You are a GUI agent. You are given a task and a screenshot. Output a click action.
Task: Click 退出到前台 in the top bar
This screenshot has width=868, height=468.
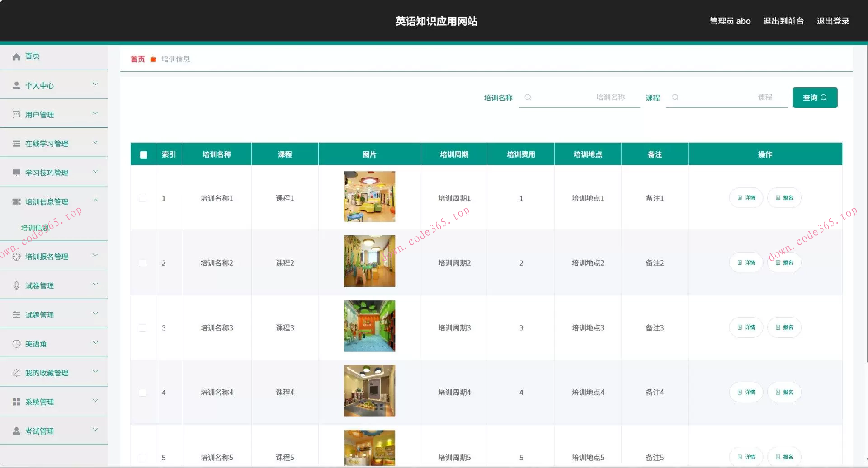click(x=783, y=21)
